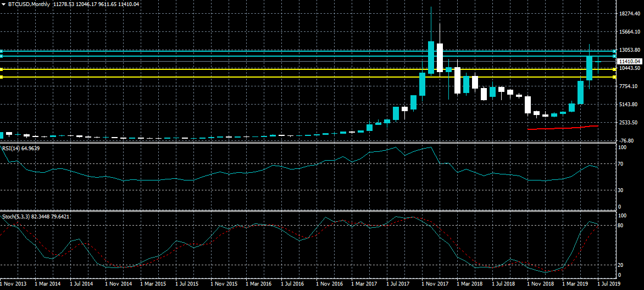Click the triangle arrow before BTCUSD,Monthly
Image resolution: width=644 pixels, height=290 pixels.
[x=3, y=4]
